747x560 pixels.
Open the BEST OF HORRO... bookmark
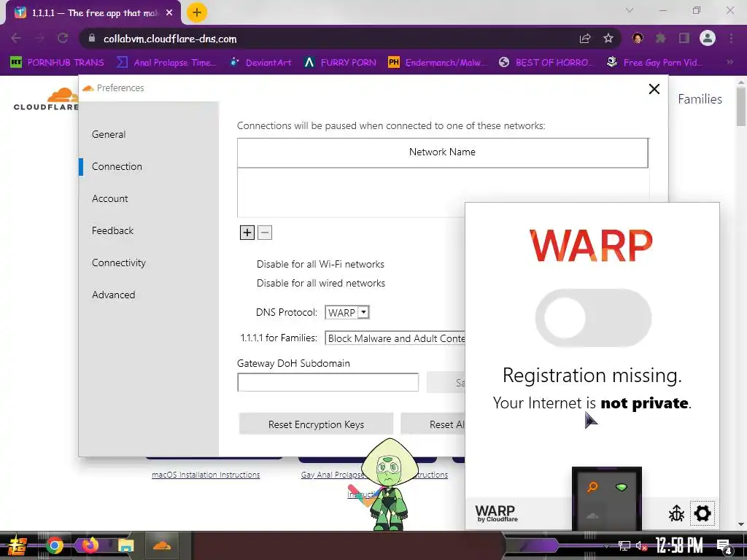pos(546,63)
